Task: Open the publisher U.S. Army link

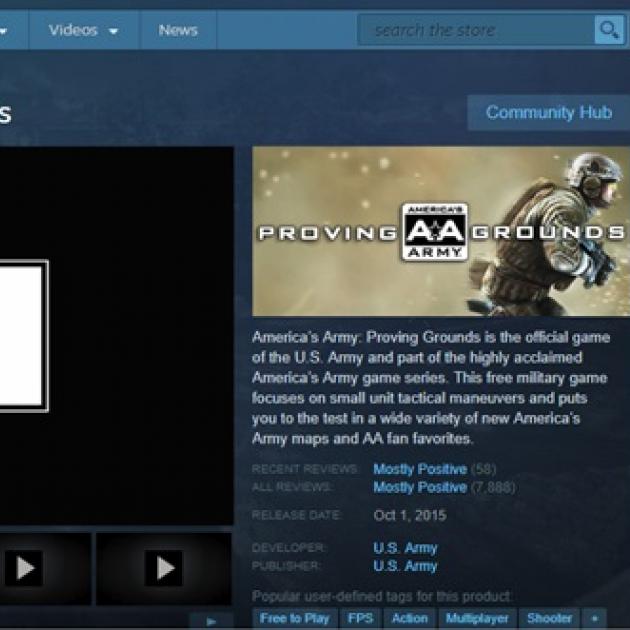Action: 405,566
